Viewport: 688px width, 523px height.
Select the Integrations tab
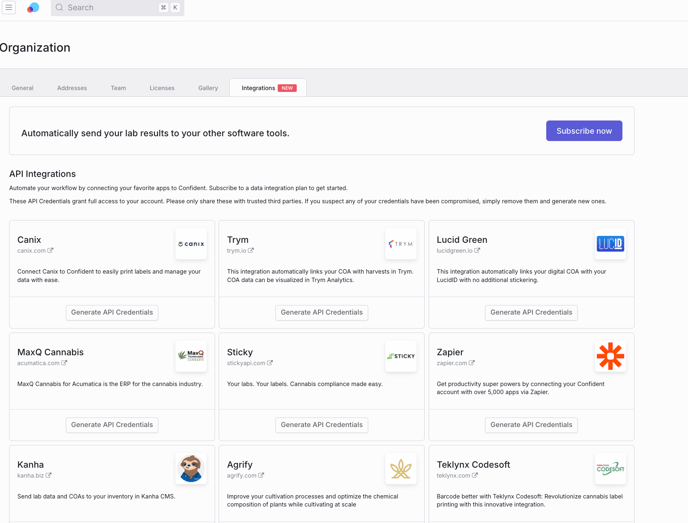(x=268, y=88)
